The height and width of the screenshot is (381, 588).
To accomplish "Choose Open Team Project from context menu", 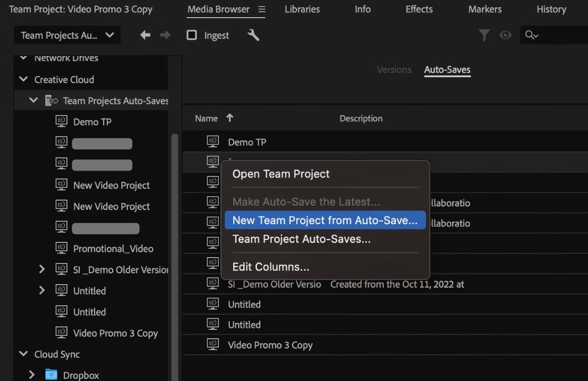I will coord(281,174).
